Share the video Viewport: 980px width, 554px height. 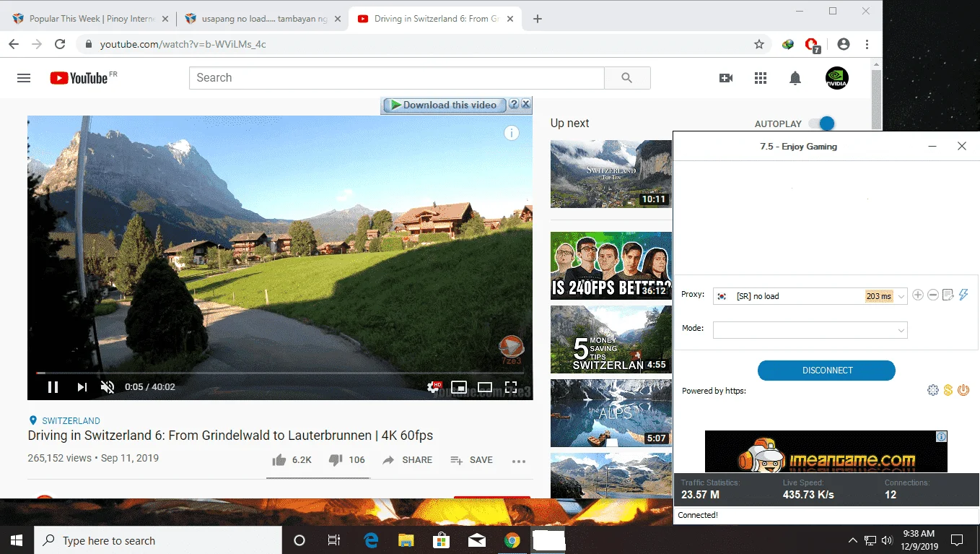[407, 460]
